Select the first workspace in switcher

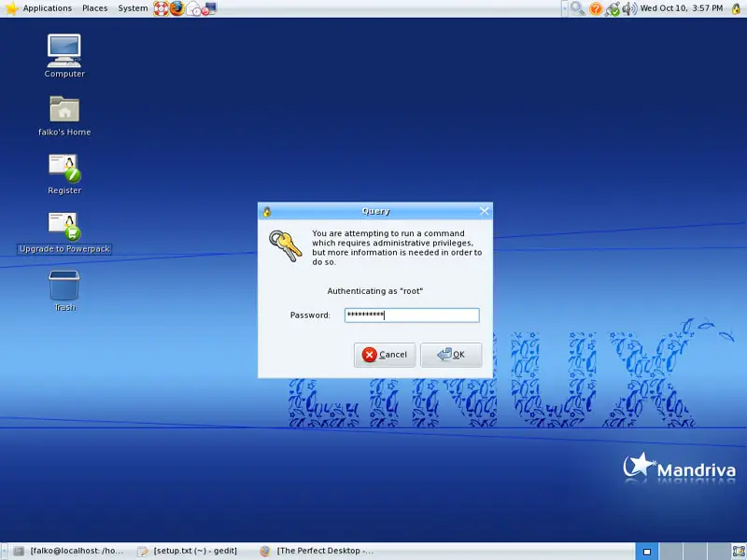[646, 552]
